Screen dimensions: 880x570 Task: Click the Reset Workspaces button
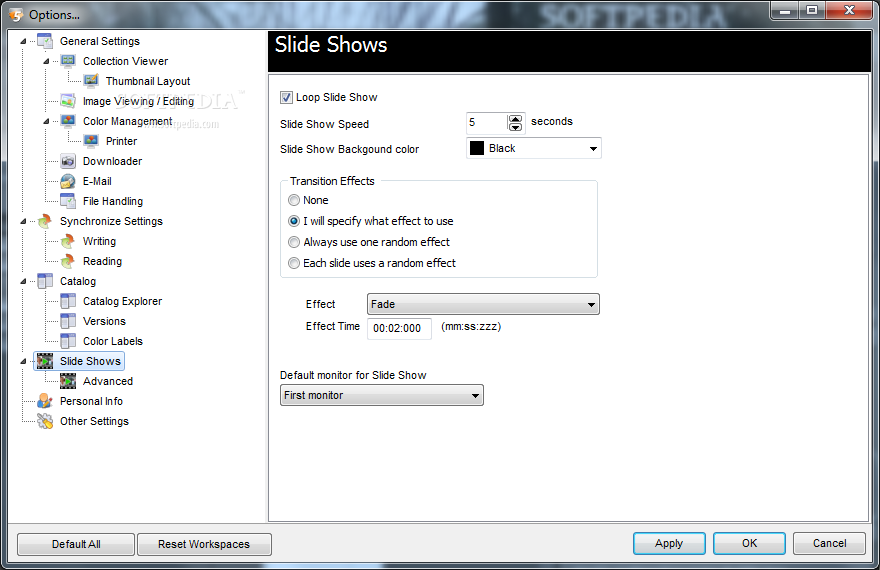pos(204,544)
